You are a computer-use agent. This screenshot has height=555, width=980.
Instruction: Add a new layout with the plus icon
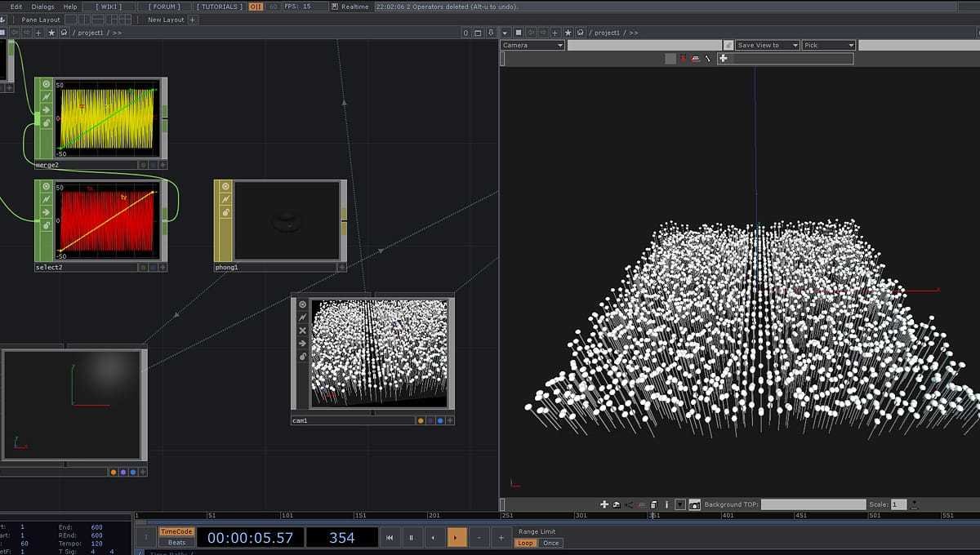coord(193,20)
